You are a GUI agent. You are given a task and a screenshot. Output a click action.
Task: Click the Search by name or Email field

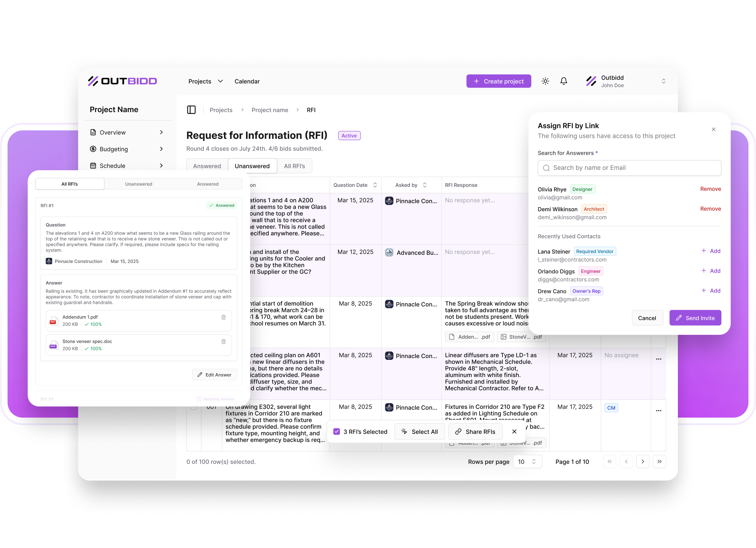pyautogui.click(x=629, y=168)
